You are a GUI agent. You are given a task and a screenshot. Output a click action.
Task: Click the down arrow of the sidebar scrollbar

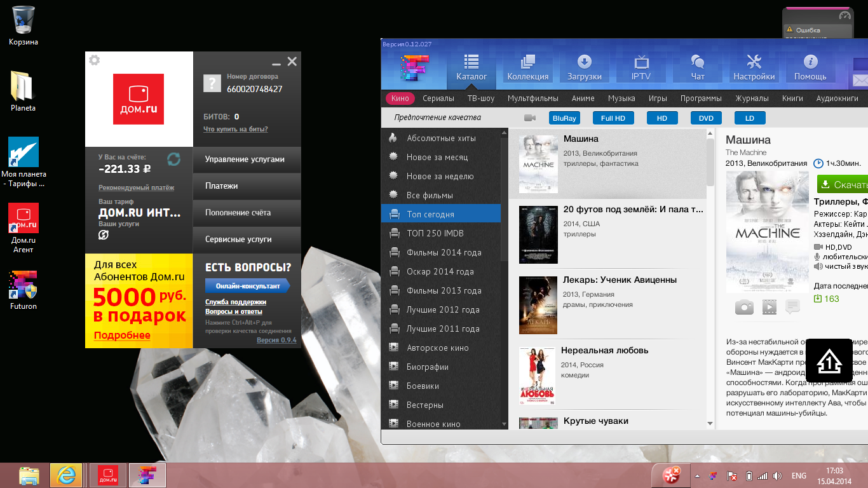(x=505, y=424)
